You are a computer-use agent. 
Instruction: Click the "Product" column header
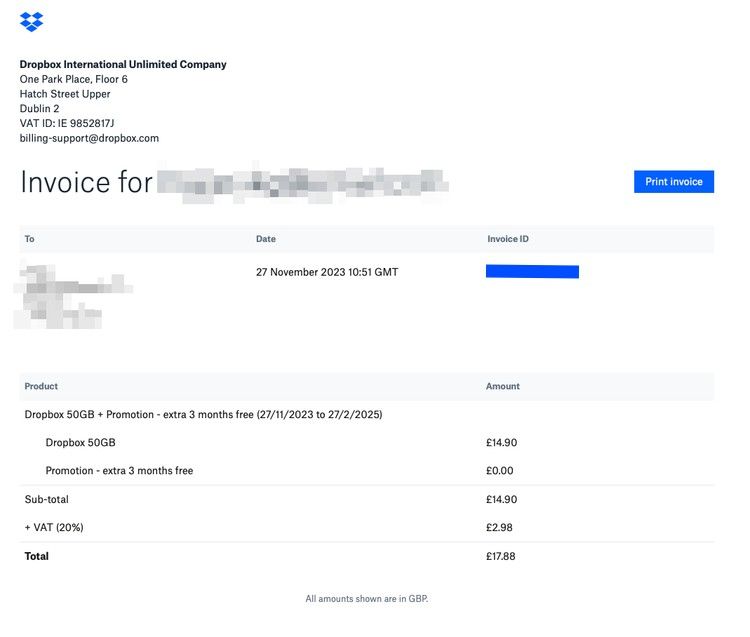point(41,386)
